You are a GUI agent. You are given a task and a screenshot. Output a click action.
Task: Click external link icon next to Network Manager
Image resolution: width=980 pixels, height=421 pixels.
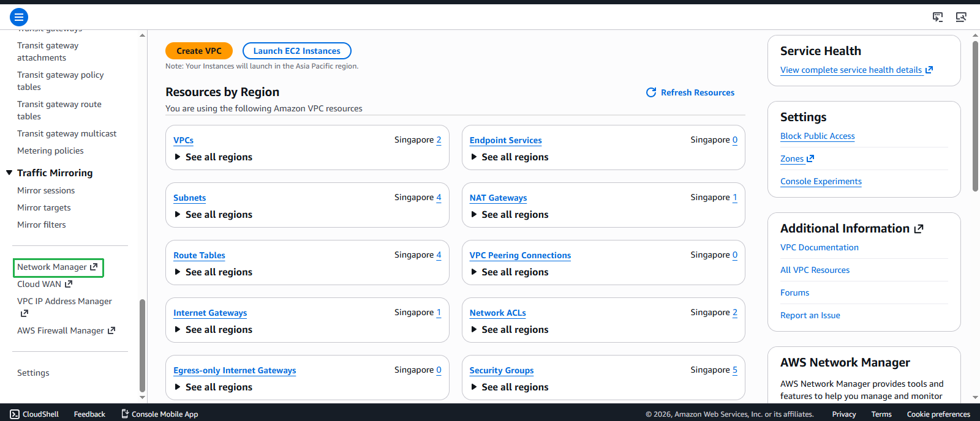(x=94, y=267)
